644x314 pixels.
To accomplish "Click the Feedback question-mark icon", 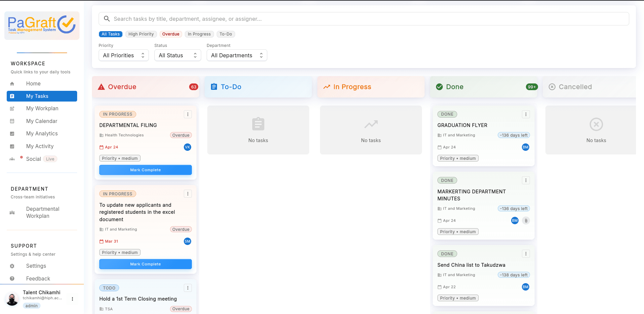I will 12,278.
